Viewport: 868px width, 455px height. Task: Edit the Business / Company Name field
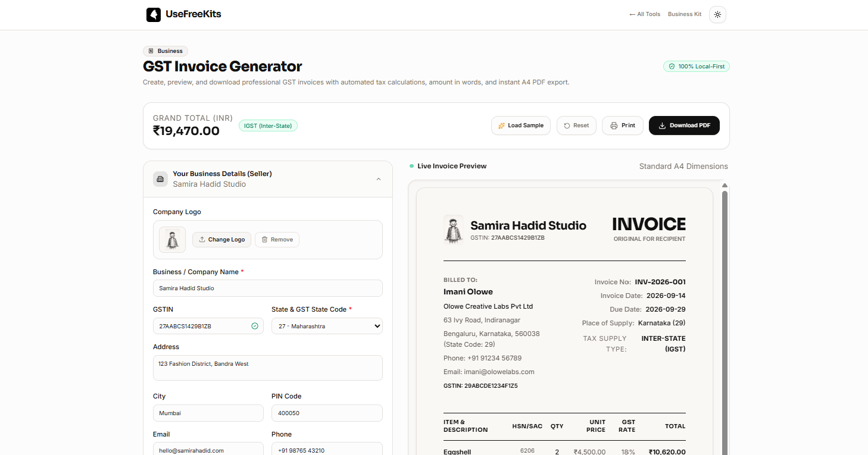click(268, 288)
